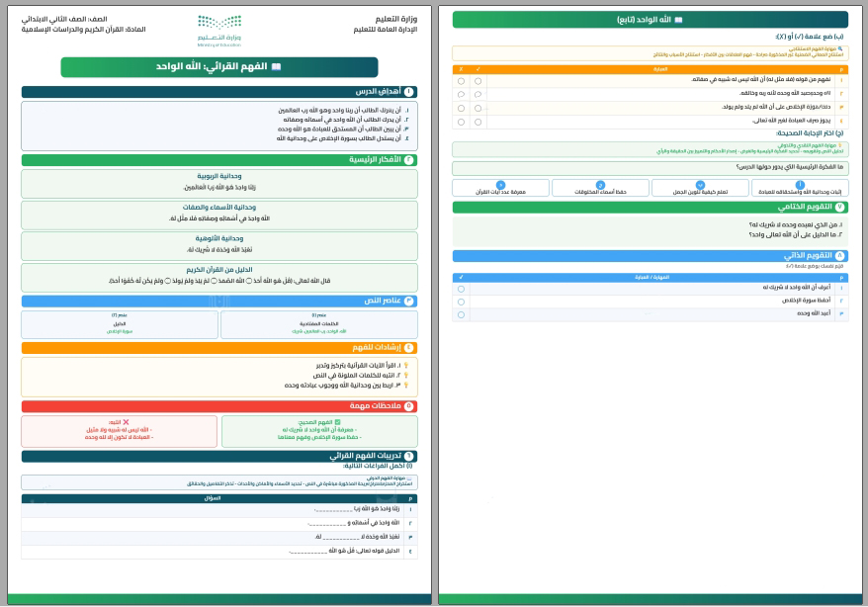
Task: Click the Ministry of Education logo
Action: [x=219, y=31]
